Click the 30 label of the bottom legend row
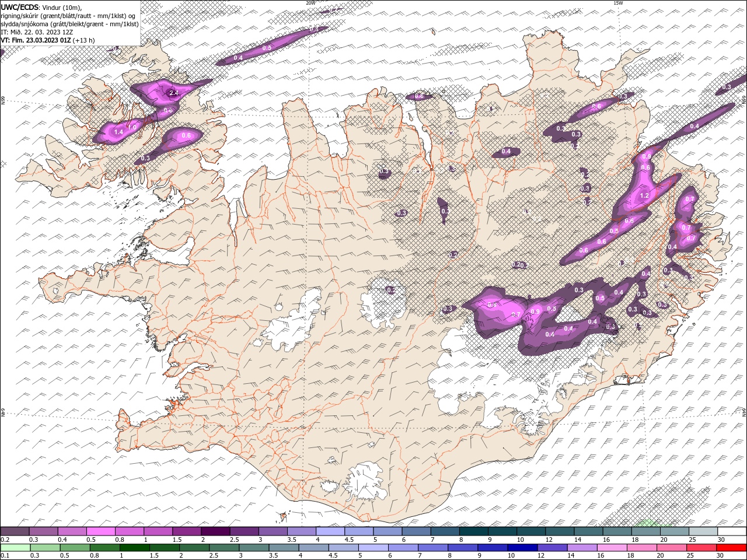The image size is (747, 560). pos(721,556)
